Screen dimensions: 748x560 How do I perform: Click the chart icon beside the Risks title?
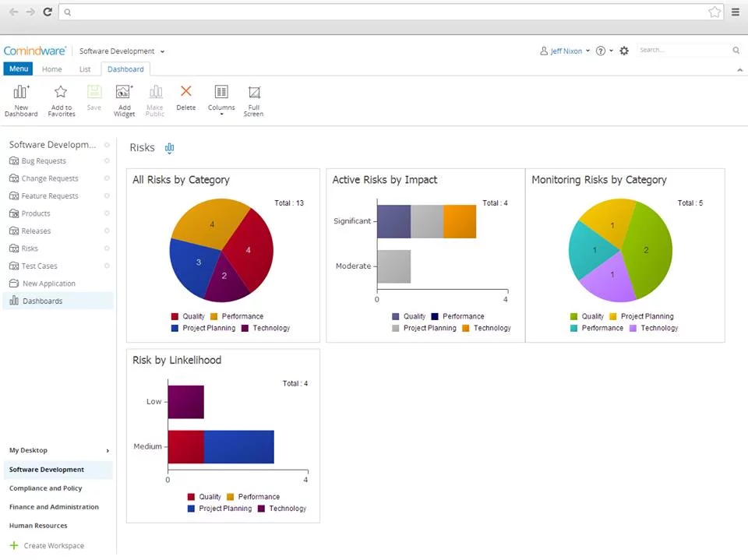click(x=169, y=147)
